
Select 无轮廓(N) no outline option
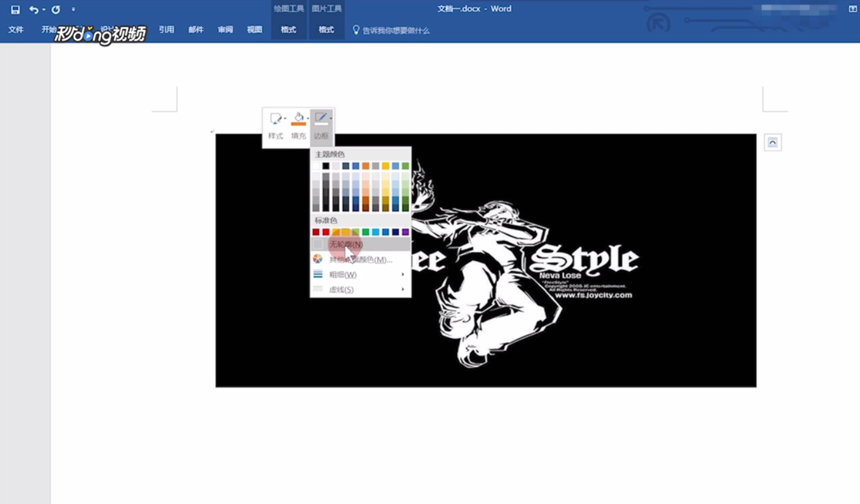360,244
